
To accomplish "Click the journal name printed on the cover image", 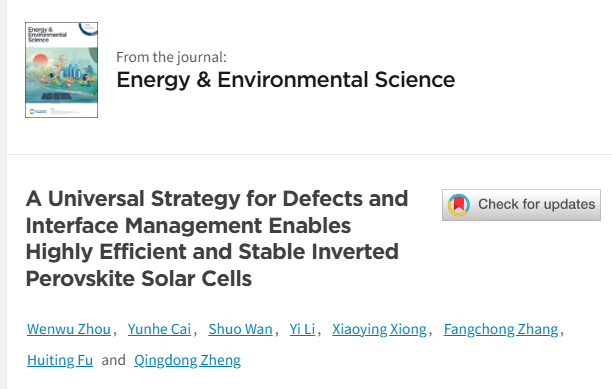I will (47, 35).
